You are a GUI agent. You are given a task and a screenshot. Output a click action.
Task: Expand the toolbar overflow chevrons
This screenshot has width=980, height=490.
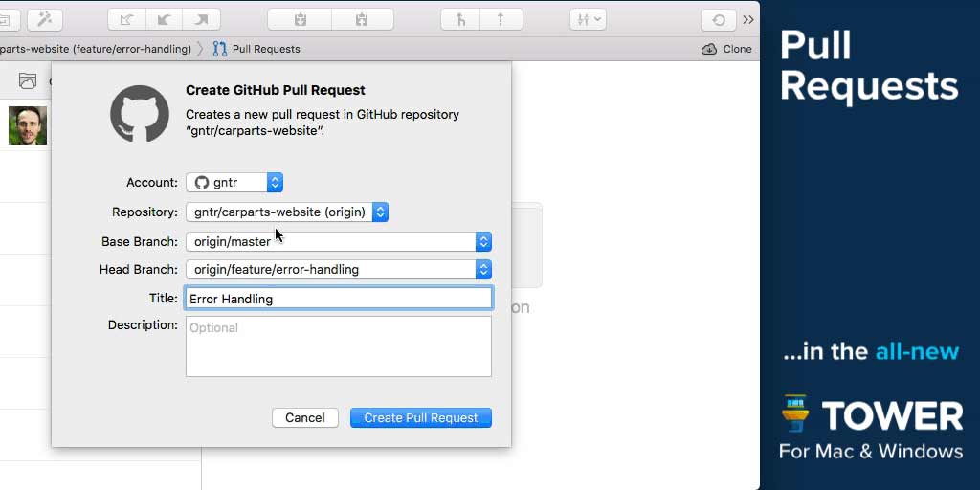(x=748, y=19)
